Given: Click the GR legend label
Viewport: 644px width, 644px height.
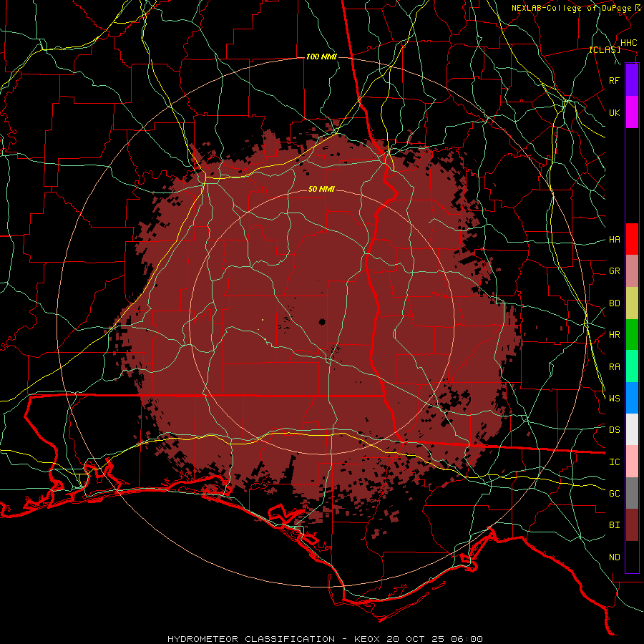Looking at the screenshot, I should 615,271.
